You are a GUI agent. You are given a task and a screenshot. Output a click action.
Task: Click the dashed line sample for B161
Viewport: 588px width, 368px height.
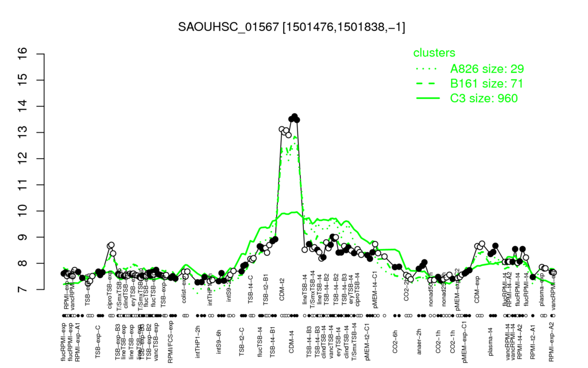tap(427, 83)
